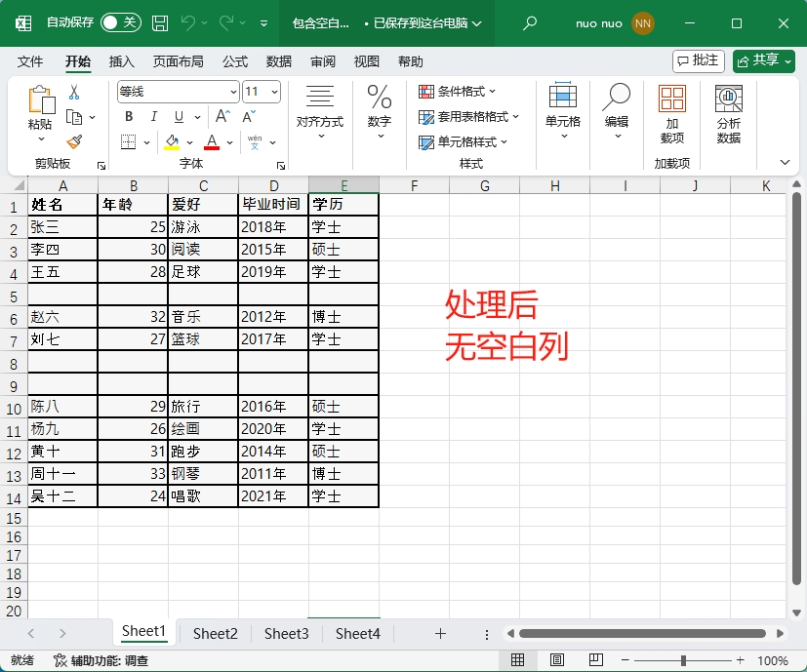Click the Increase Font Size icon

click(x=222, y=117)
